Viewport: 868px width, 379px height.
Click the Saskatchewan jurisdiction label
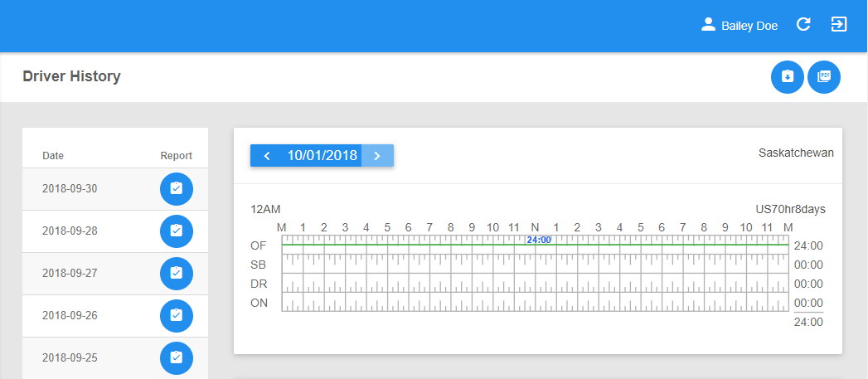click(796, 153)
